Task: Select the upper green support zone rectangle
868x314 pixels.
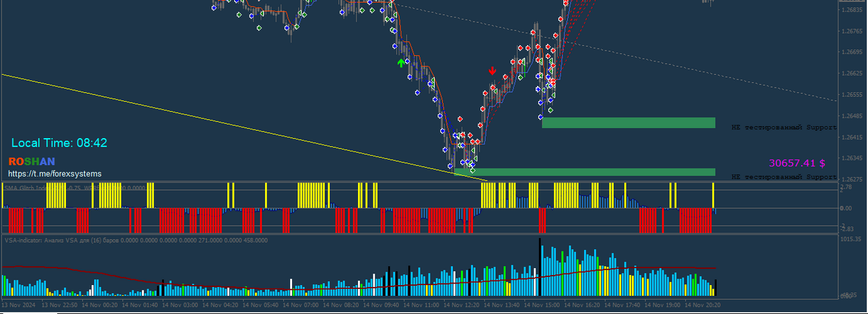Action: click(x=628, y=123)
